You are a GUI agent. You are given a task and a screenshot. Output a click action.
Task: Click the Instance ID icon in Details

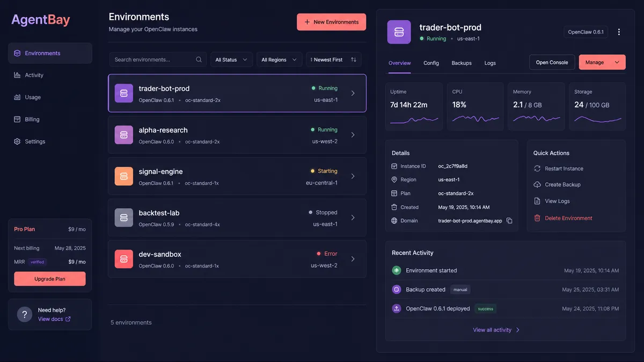pos(394,166)
